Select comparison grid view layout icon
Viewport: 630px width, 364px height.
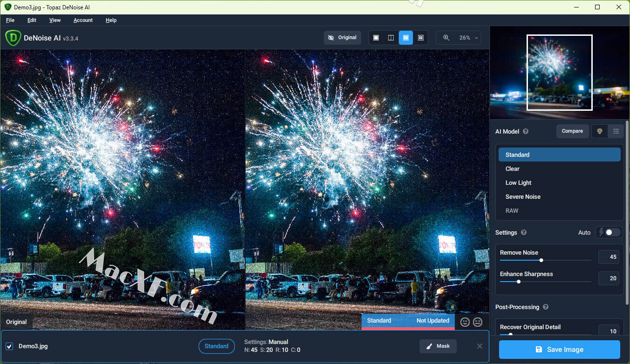[421, 38]
